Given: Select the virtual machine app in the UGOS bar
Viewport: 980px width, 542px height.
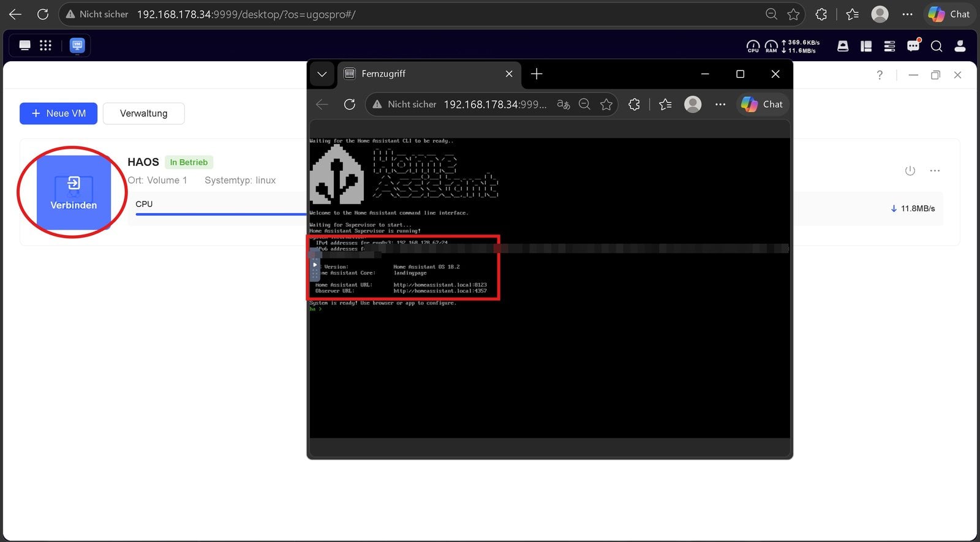Looking at the screenshot, I should [77, 45].
